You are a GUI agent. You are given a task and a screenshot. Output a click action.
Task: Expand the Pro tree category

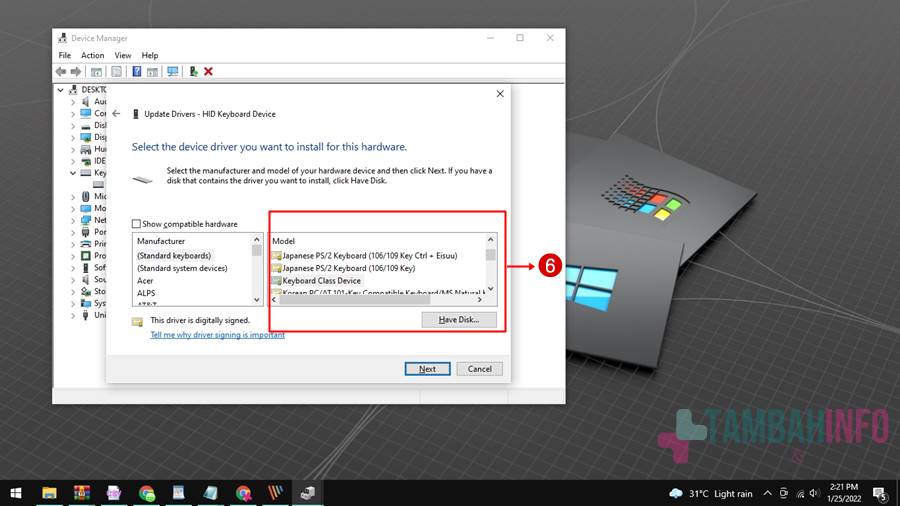point(73,256)
